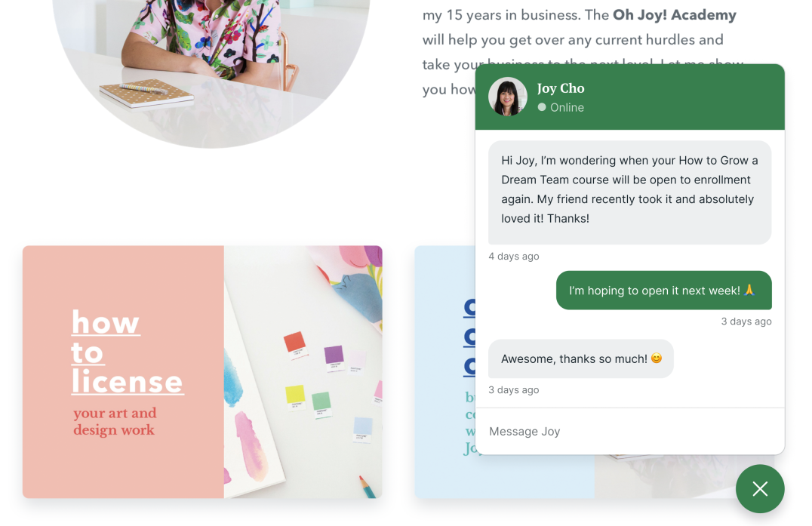
Task: Open the light blue course card behind chat
Action: click(x=444, y=372)
